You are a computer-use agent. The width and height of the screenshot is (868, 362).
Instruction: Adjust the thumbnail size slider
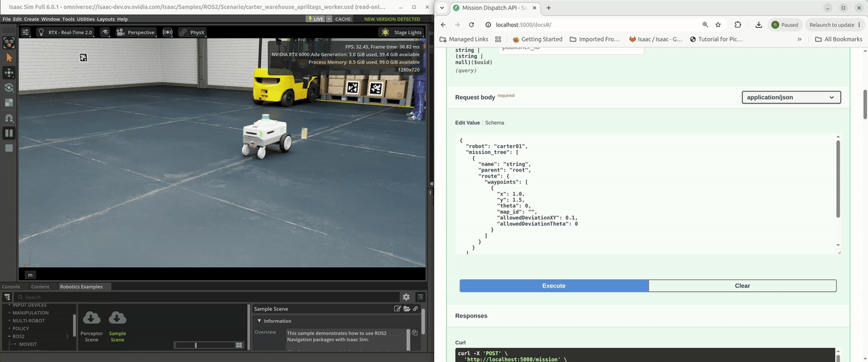(x=203, y=345)
